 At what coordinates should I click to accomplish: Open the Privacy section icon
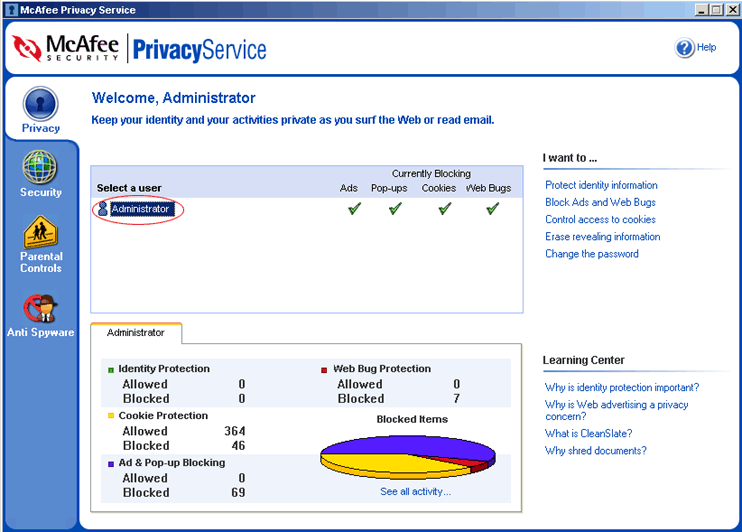click(x=40, y=104)
